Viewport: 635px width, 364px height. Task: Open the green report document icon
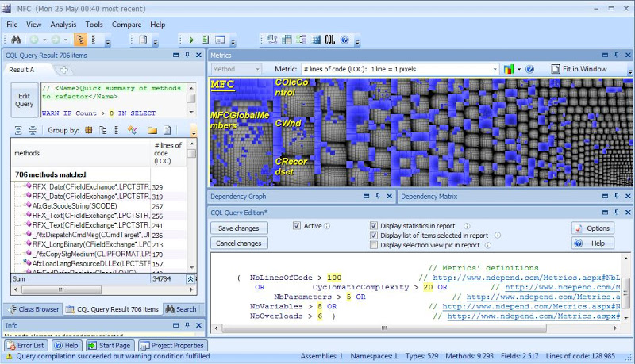tap(206, 40)
